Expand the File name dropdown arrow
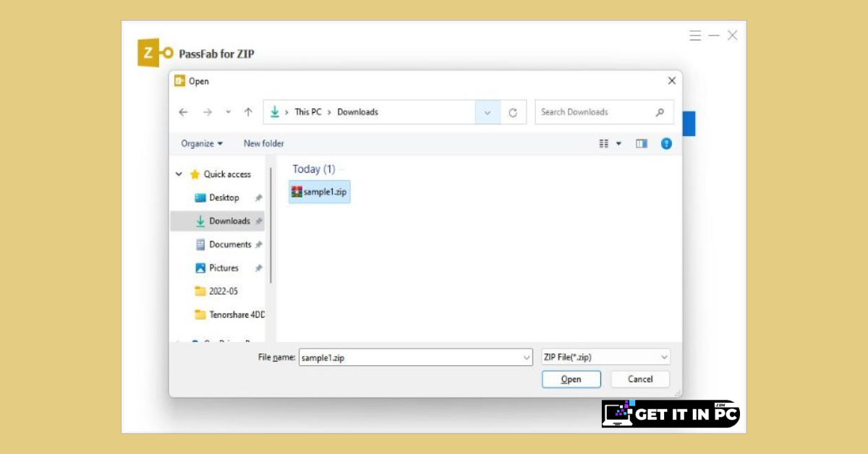The image size is (868, 454). tap(526, 357)
